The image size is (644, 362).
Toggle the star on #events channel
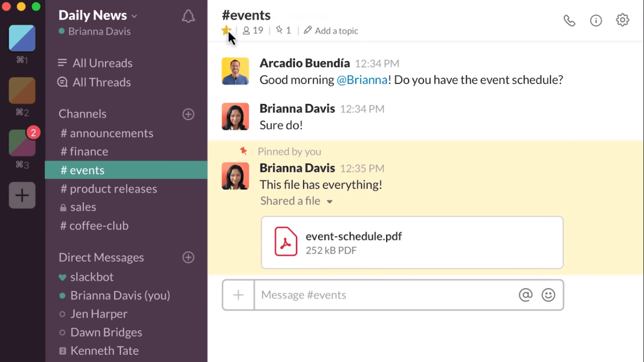click(226, 31)
